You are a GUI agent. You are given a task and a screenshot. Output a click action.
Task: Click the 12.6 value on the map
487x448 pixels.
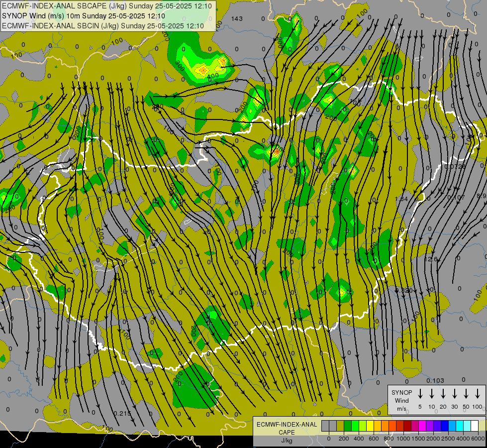coord(431,259)
